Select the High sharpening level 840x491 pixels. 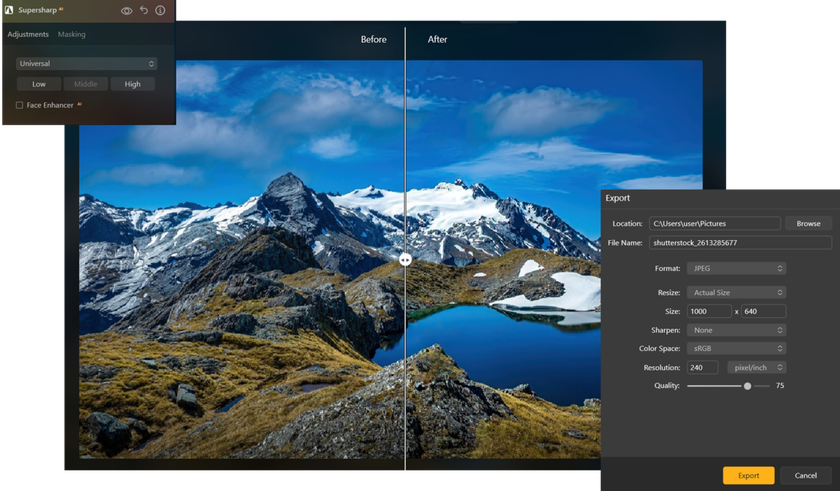(132, 84)
